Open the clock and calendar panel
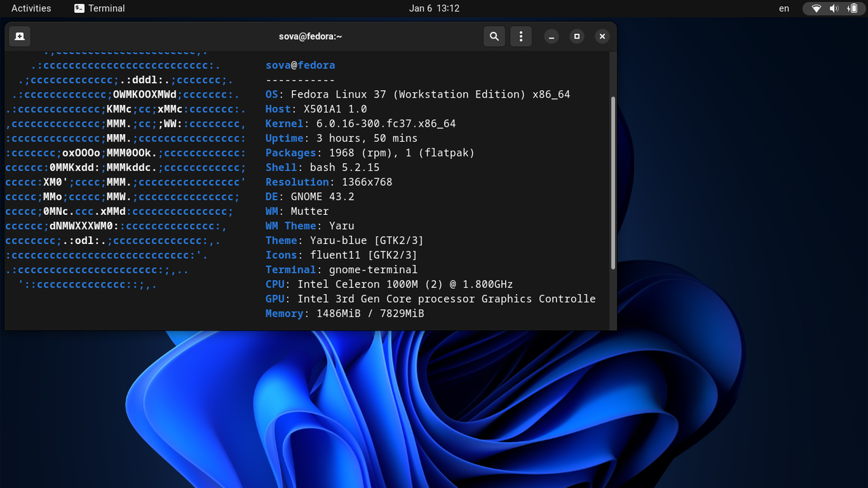This screenshot has width=868, height=488. [434, 8]
